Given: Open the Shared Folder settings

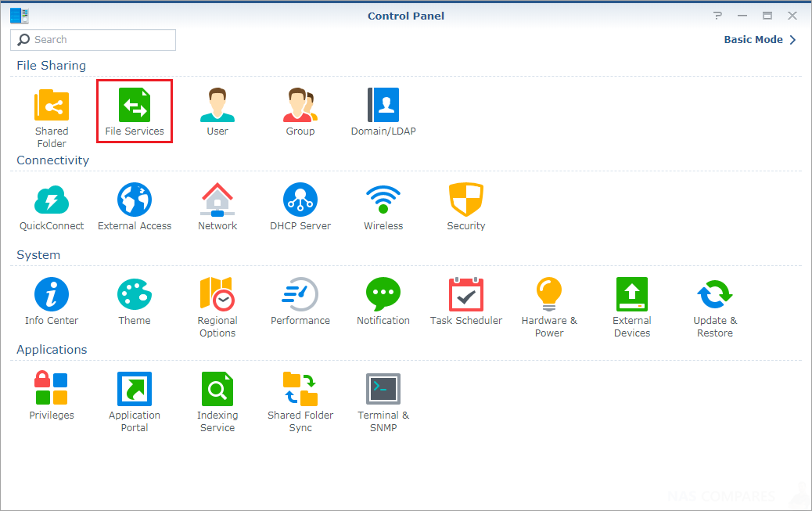Looking at the screenshot, I should click(x=52, y=118).
